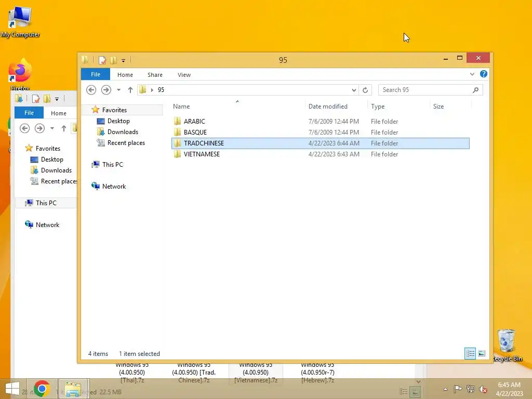Open Downloads in background window
532x399 pixels.
coord(56,170)
